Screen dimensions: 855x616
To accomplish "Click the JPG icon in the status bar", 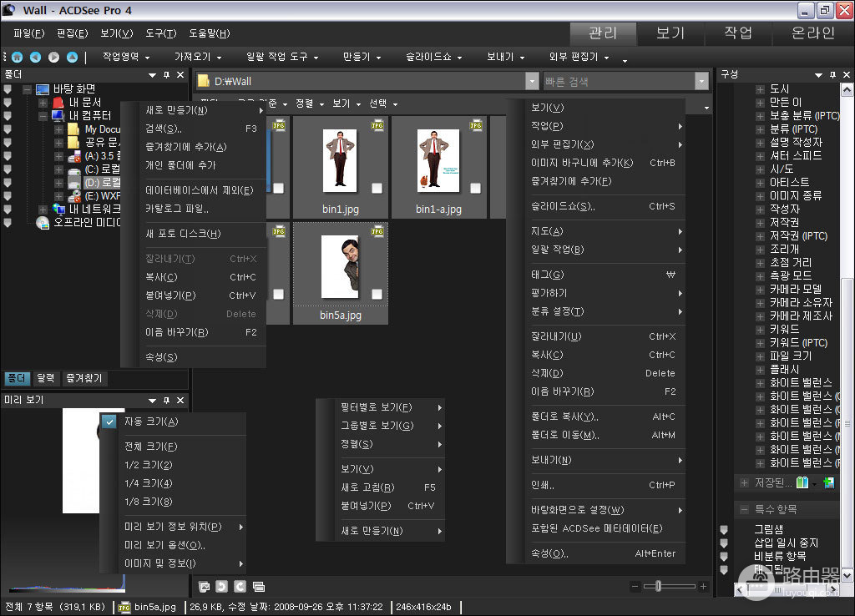I will pos(124,608).
